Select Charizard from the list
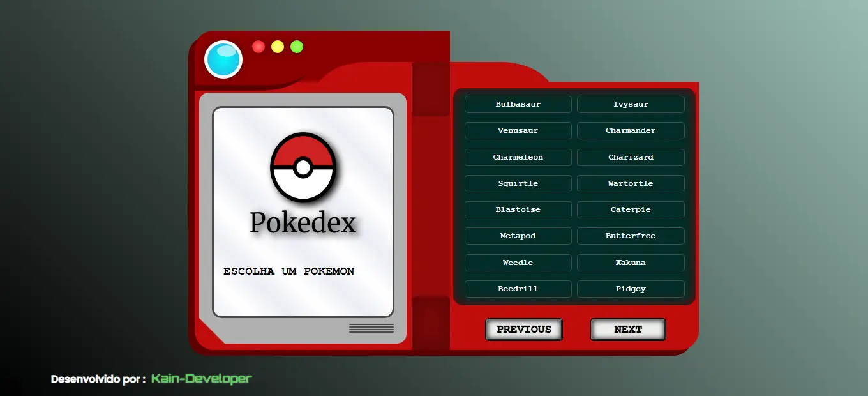The image size is (868, 396). [631, 157]
